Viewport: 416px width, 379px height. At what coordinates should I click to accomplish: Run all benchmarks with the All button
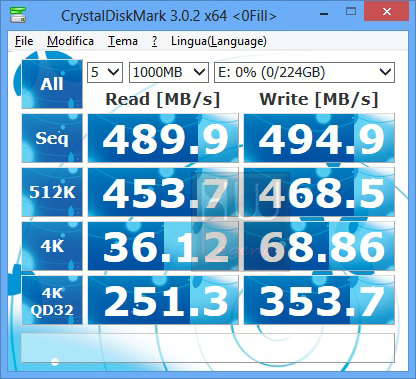52,84
